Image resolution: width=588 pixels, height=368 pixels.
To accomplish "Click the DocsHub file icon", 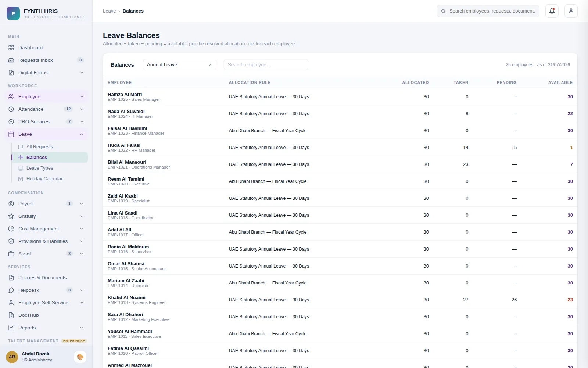I will tap(11, 315).
